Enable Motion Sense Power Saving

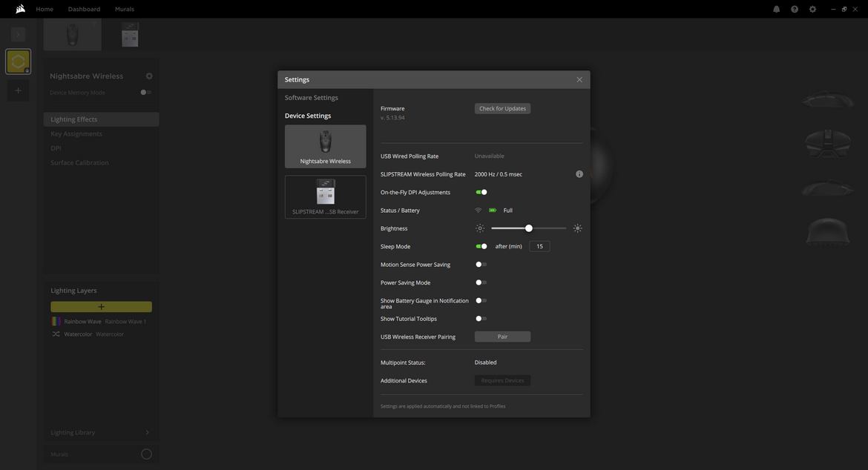[481, 265]
